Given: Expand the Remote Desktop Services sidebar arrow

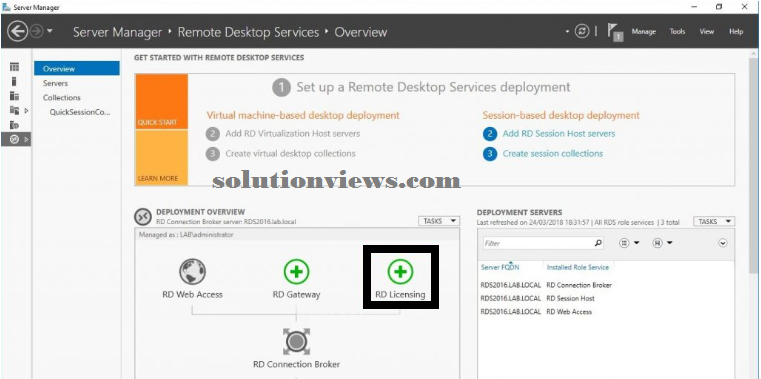Looking at the screenshot, I should (26, 140).
